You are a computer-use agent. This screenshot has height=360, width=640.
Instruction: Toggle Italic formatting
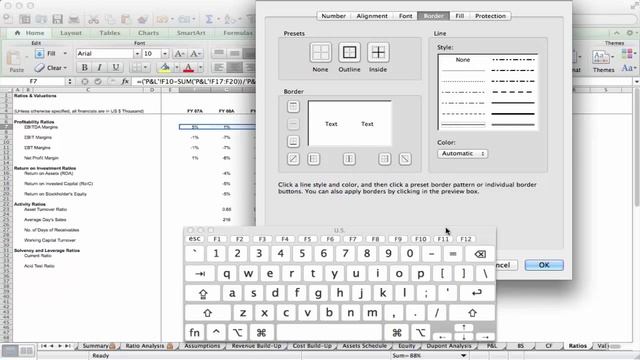coord(100,68)
